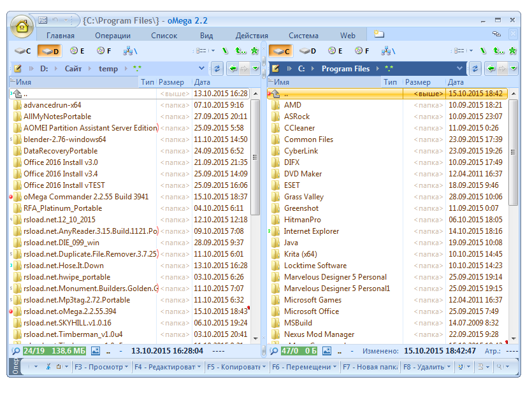532x393 pixels.
Task: Go up one level in right panel
Action: (x=498, y=51)
